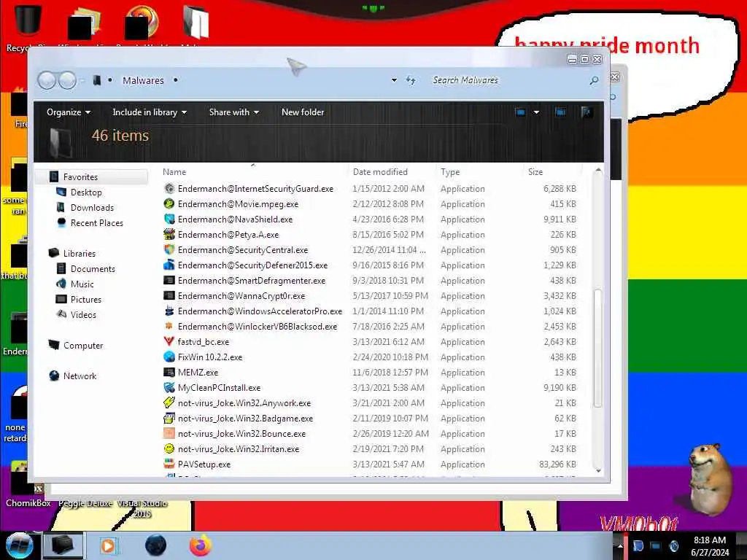
Task: Open the Organize menu
Action: click(x=68, y=112)
